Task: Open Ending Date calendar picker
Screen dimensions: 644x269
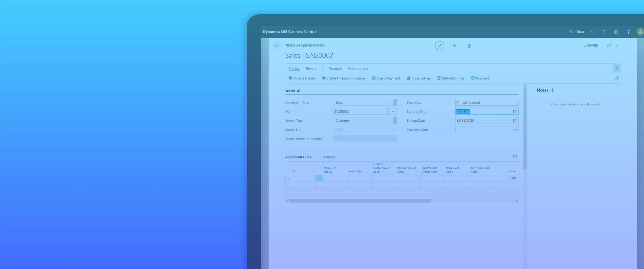Action: 515,121
